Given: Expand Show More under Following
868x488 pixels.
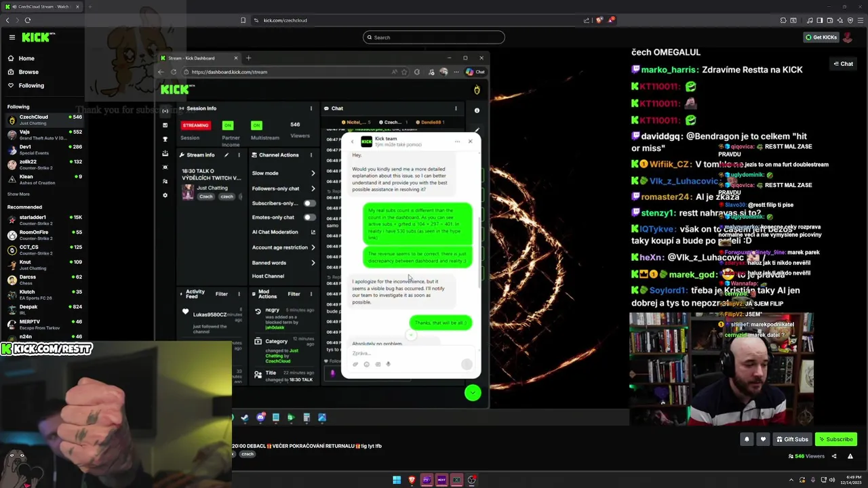Looking at the screenshot, I should click(x=18, y=194).
